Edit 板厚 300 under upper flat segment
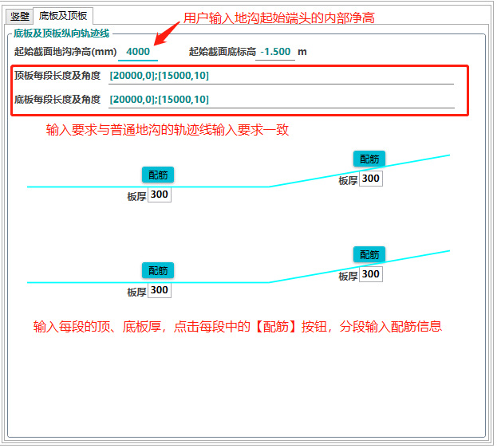Screen dimensions: 497x448 coord(160,195)
